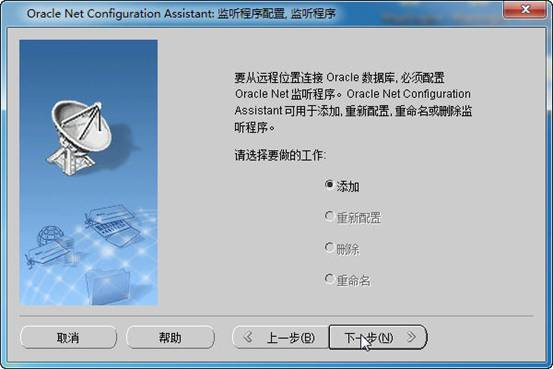Click the folder graphic in banner

coord(108,286)
